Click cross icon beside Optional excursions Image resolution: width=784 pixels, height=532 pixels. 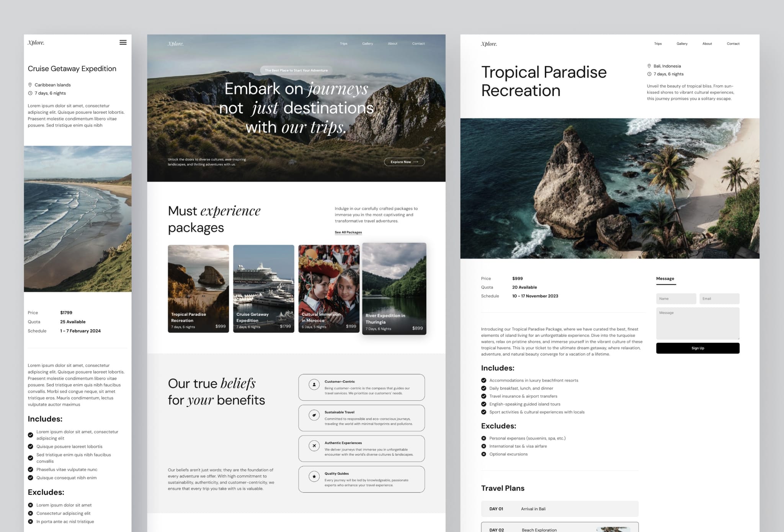[x=484, y=454]
